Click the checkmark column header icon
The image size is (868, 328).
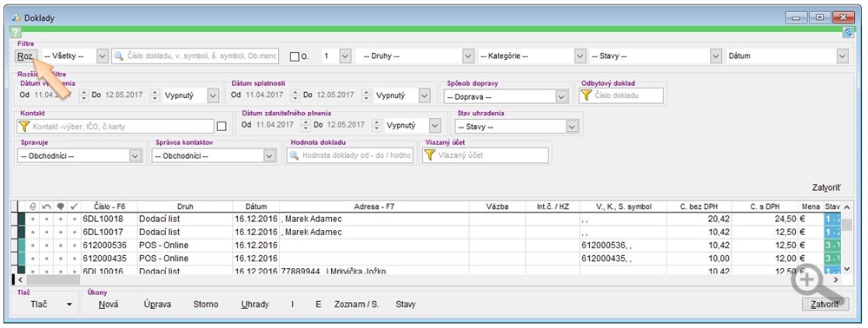click(74, 207)
